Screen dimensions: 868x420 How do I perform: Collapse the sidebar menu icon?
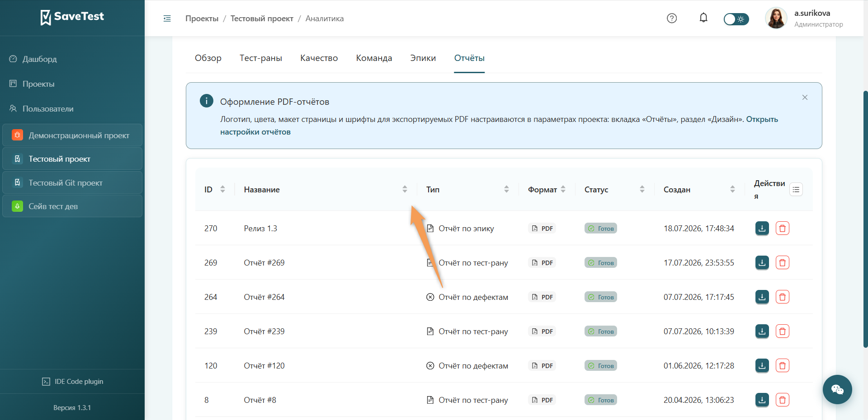point(167,19)
